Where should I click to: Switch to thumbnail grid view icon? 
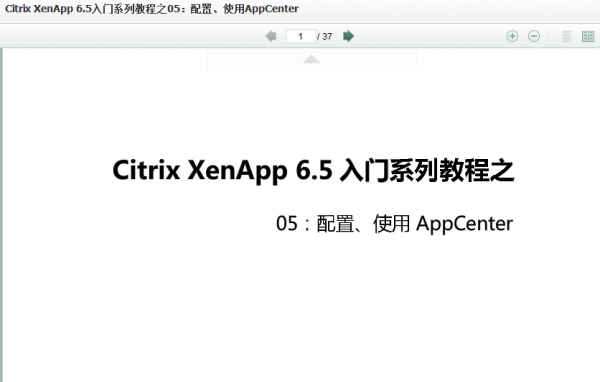(588, 36)
